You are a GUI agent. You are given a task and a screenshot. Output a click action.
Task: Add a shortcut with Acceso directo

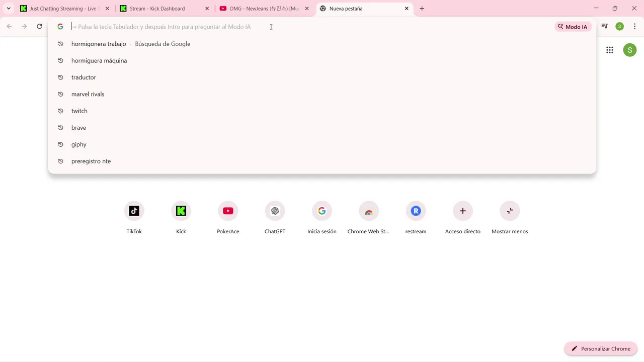(463, 211)
